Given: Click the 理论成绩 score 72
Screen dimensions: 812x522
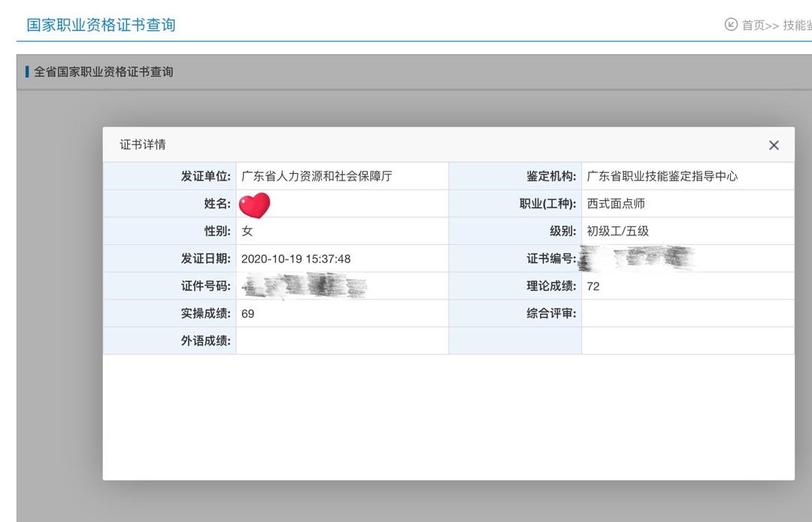Looking at the screenshot, I should pyautogui.click(x=593, y=287).
